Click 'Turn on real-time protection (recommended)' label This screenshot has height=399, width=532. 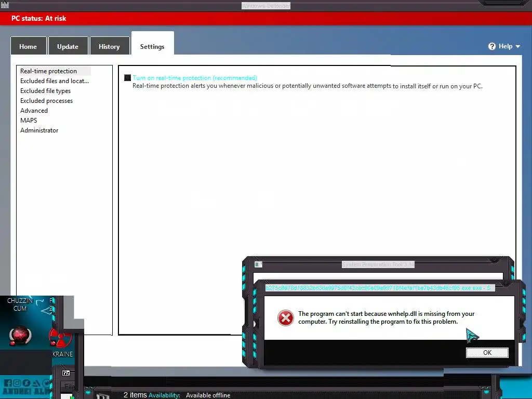(x=195, y=78)
